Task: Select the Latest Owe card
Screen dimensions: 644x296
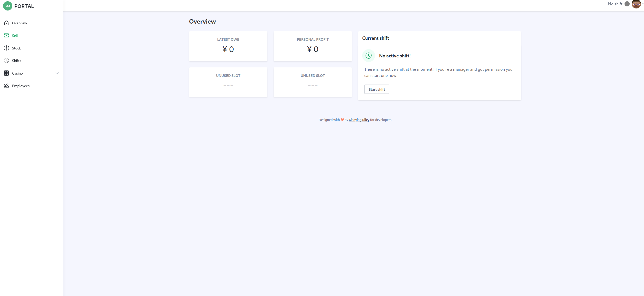Action: pos(228,46)
